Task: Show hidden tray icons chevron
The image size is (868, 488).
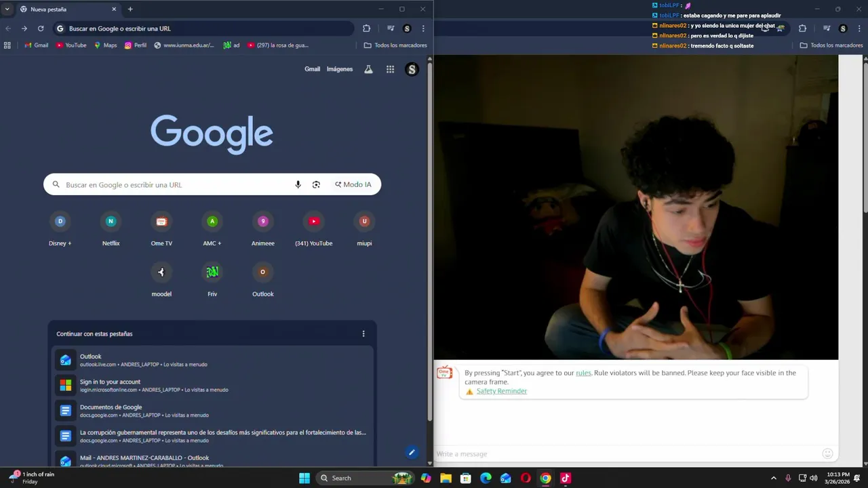Action: pos(774,478)
